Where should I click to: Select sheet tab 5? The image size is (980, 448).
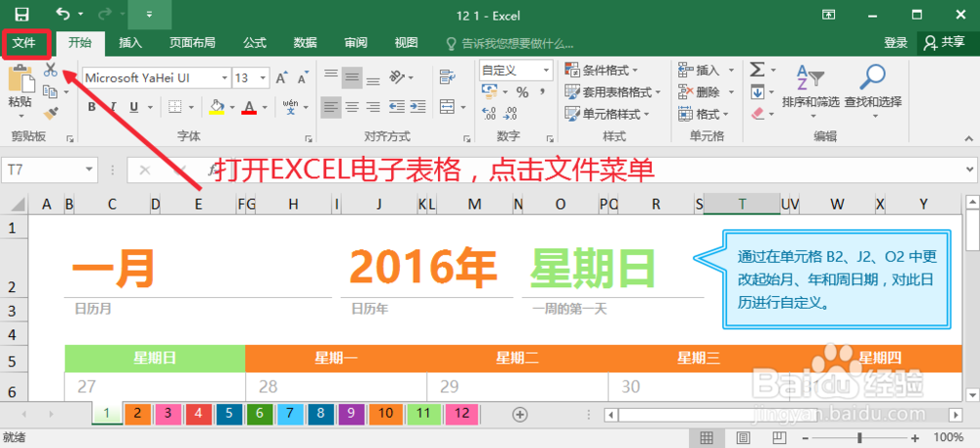tap(228, 413)
